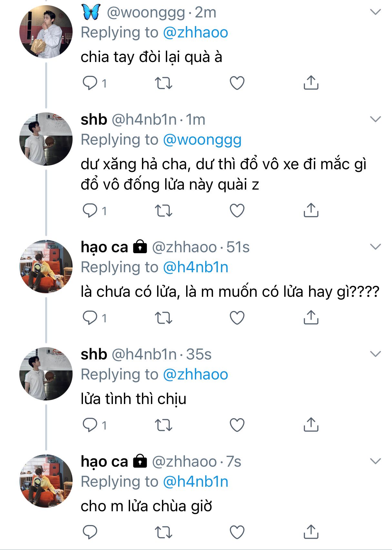Viewport: 392px width, 550px height.
Task: View hạo ca's avatar on the 7s tweet
Action: coord(46,481)
